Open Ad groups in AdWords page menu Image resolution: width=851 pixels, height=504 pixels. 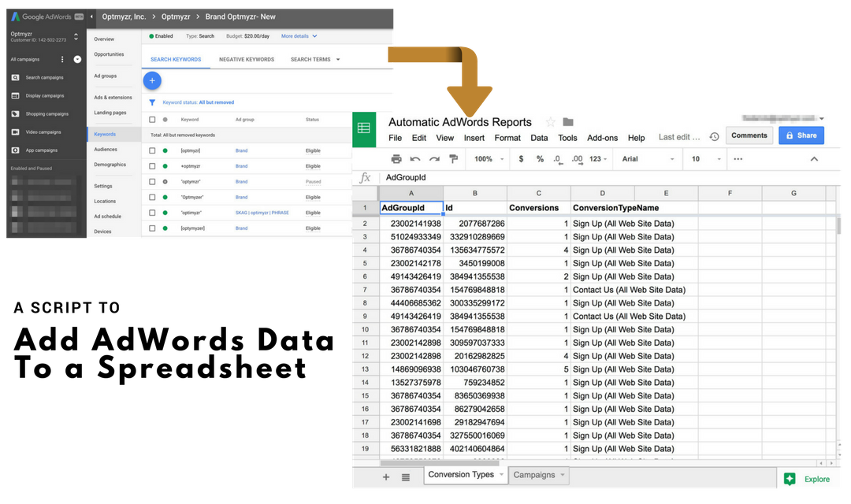point(106,76)
